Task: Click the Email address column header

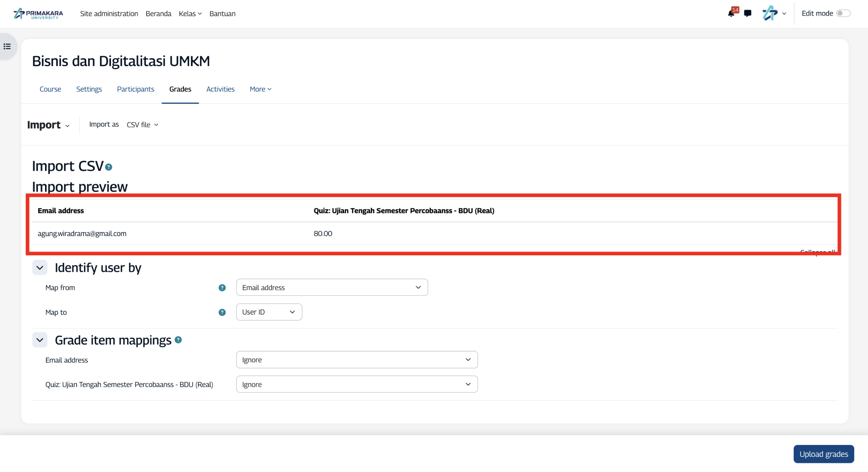Action: click(61, 211)
